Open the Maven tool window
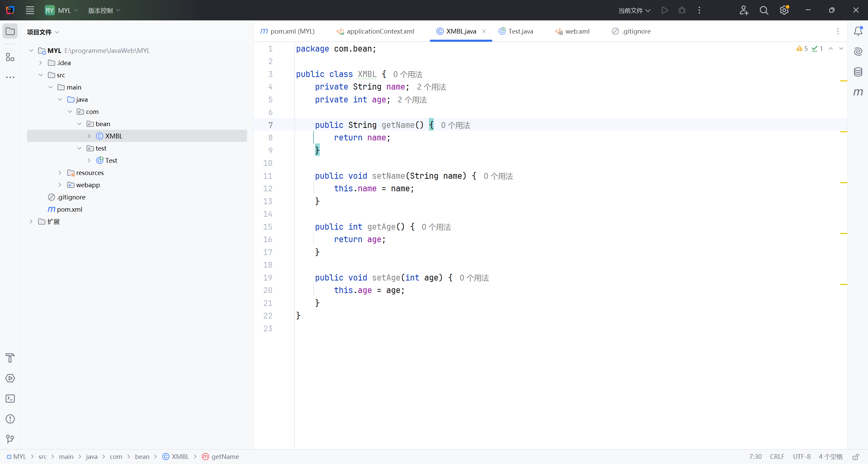This screenshot has height=464, width=868. (858, 92)
